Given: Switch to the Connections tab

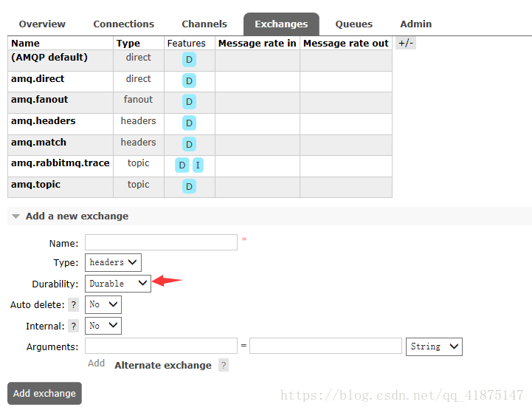Looking at the screenshot, I should (123, 24).
